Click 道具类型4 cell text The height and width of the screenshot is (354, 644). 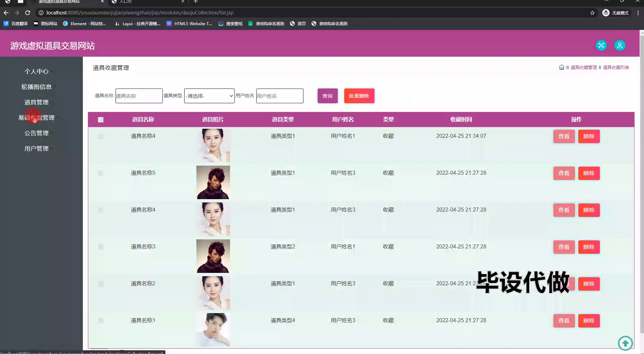(x=283, y=320)
